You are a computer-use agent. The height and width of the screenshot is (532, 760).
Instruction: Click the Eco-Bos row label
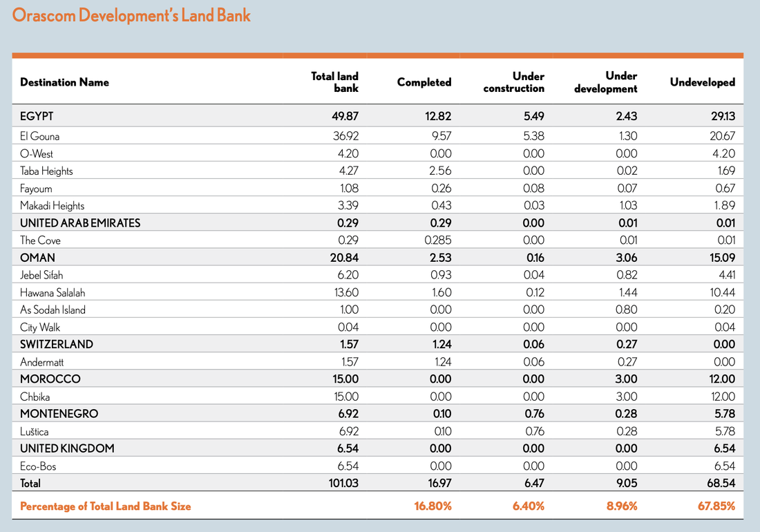38,466
